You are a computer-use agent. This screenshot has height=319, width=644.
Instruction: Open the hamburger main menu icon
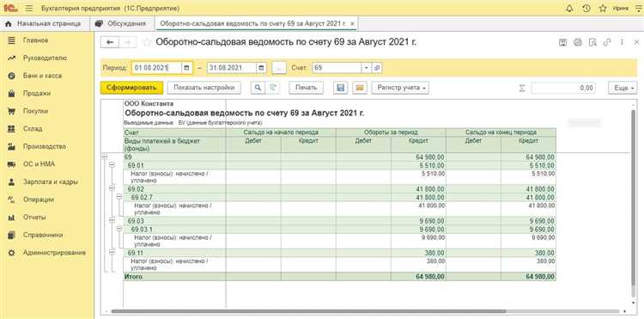28,9
